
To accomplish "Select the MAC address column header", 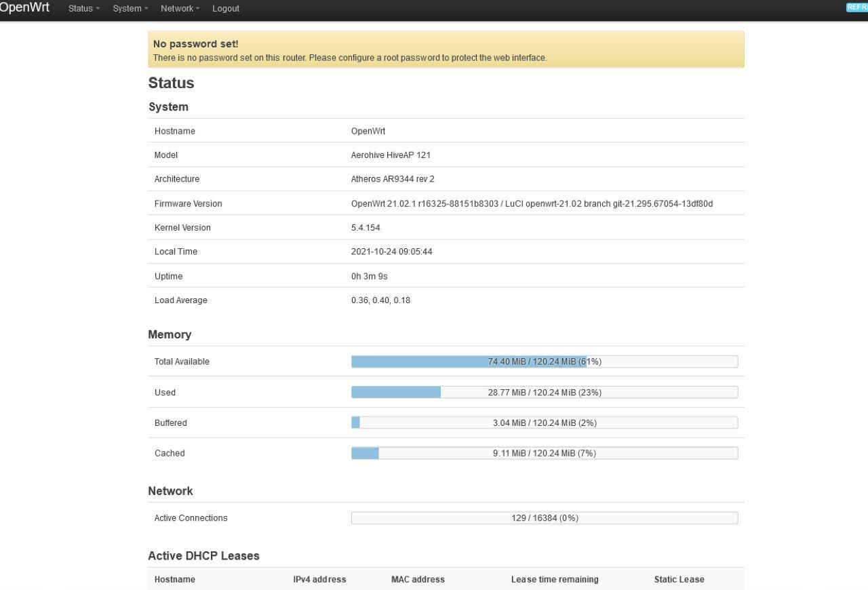I will pos(418,579).
